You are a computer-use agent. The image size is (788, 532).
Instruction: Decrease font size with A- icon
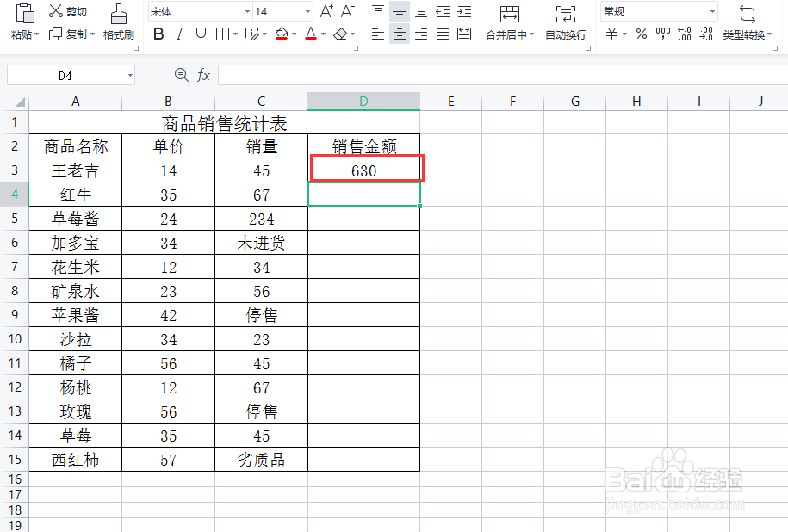pyautogui.click(x=346, y=10)
